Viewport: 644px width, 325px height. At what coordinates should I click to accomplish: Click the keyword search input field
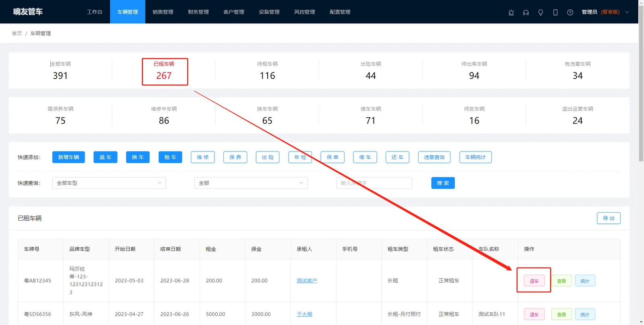coord(374,183)
